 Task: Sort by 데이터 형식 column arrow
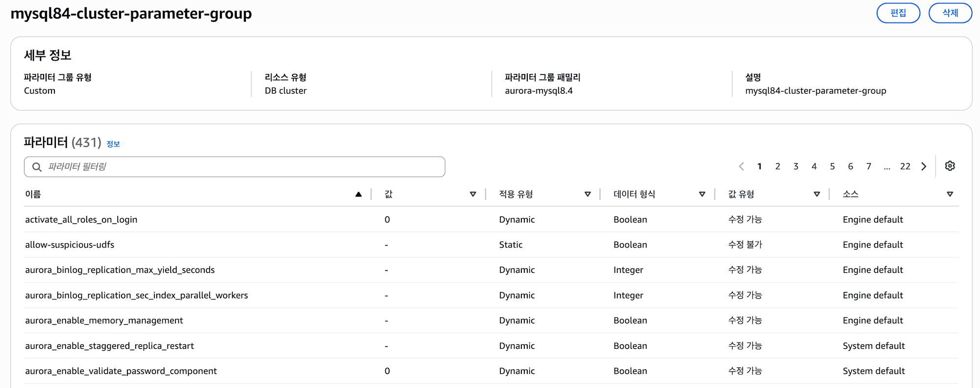[702, 194]
